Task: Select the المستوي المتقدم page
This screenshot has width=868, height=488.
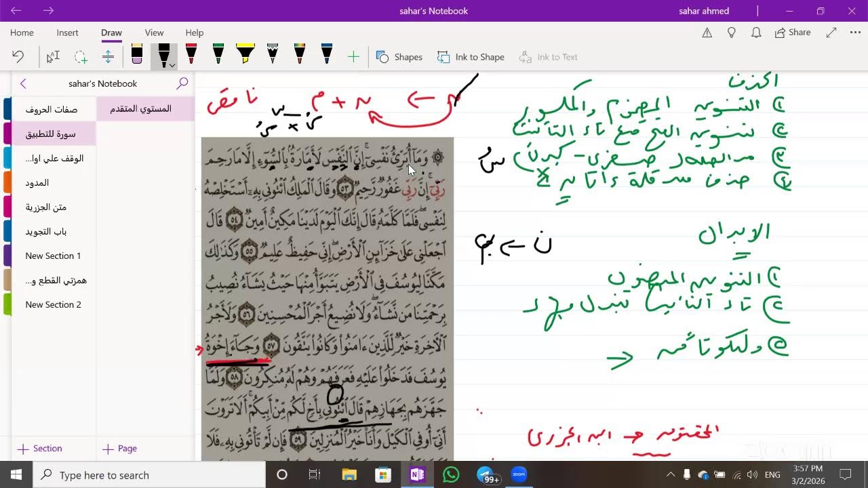Action: point(145,108)
